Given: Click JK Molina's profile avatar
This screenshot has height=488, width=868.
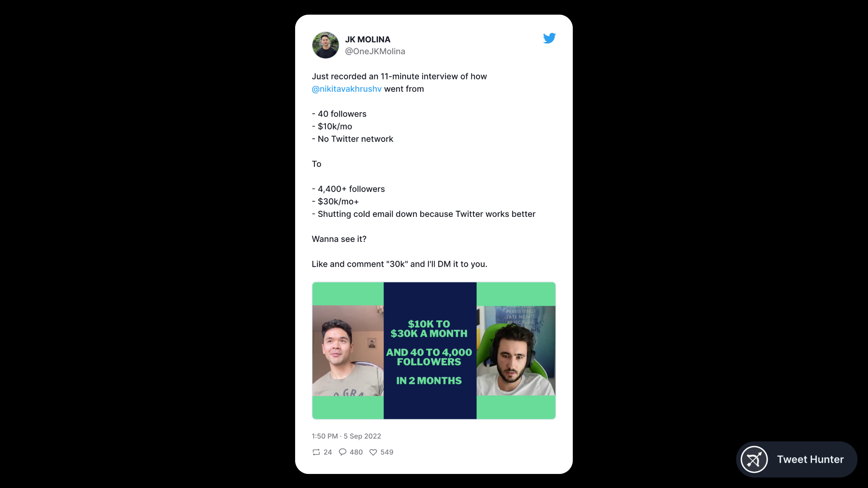Looking at the screenshot, I should click(325, 45).
